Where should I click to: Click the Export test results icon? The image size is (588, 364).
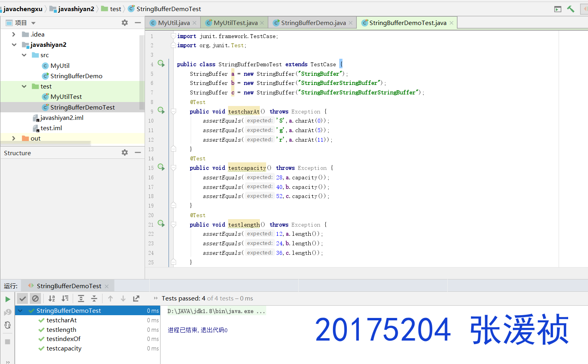point(136,299)
